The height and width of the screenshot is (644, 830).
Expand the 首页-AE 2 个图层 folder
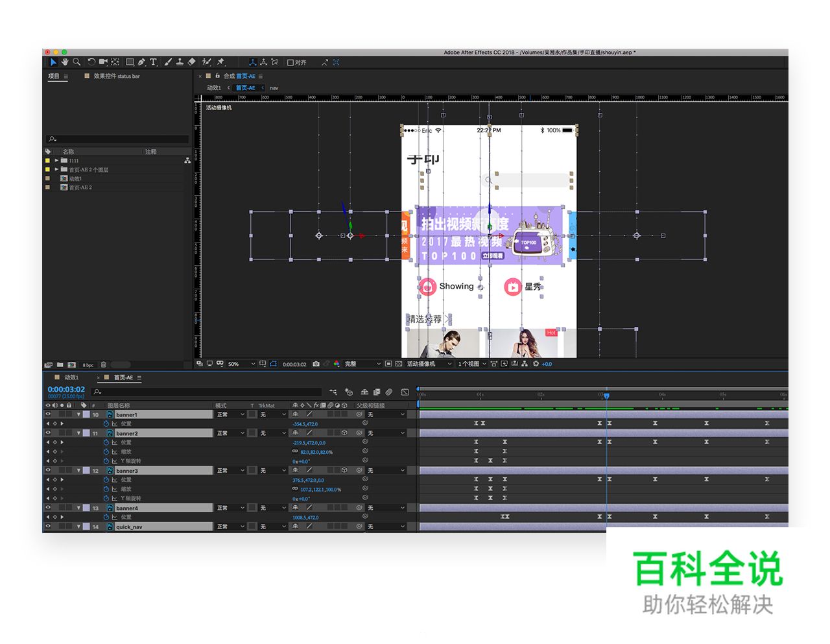coord(56,169)
